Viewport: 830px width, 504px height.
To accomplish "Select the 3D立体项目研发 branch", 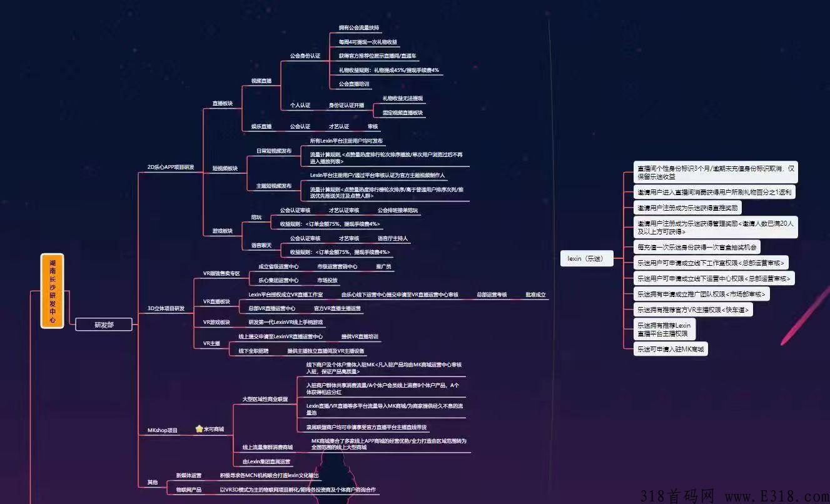I will coord(166,308).
